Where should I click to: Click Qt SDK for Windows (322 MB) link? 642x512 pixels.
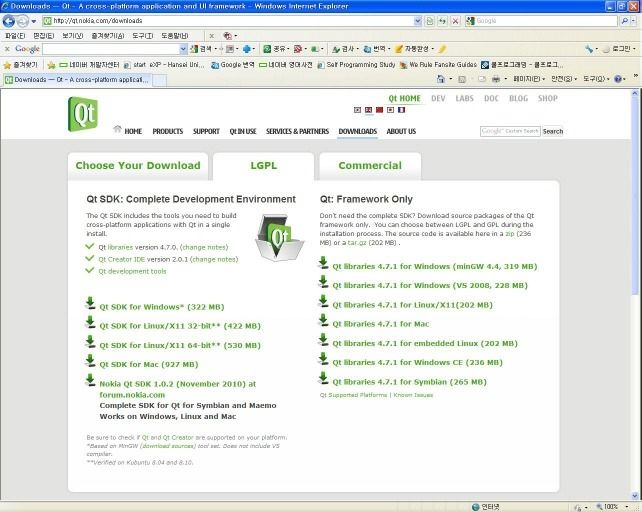(x=162, y=307)
